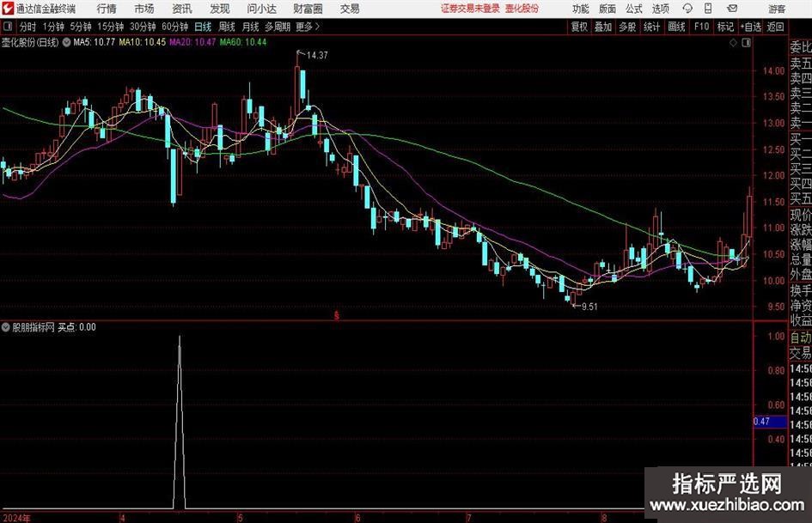
Task: Expand the MA indicator dropdown beside 壹化股份(日线)
Action: [x=66, y=42]
